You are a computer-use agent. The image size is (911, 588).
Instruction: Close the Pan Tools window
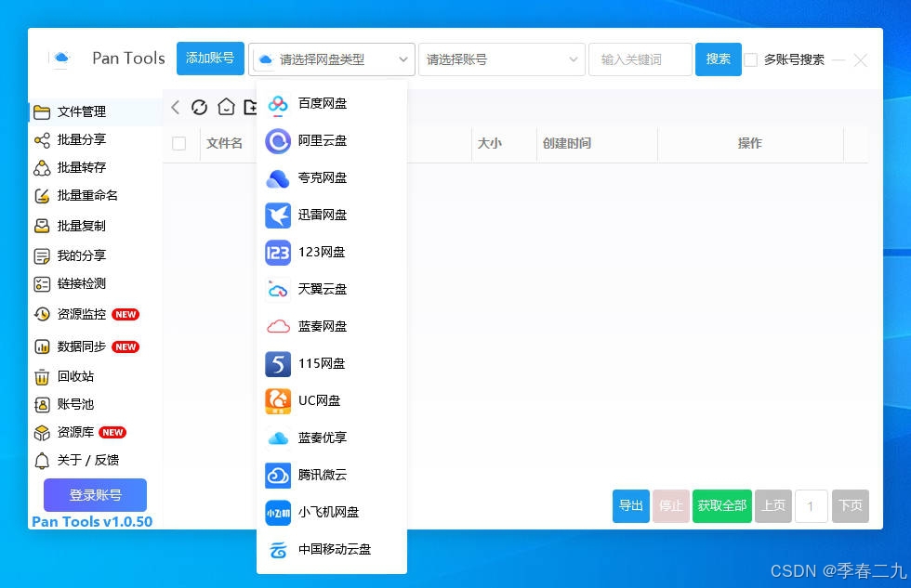click(x=861, y=59)
